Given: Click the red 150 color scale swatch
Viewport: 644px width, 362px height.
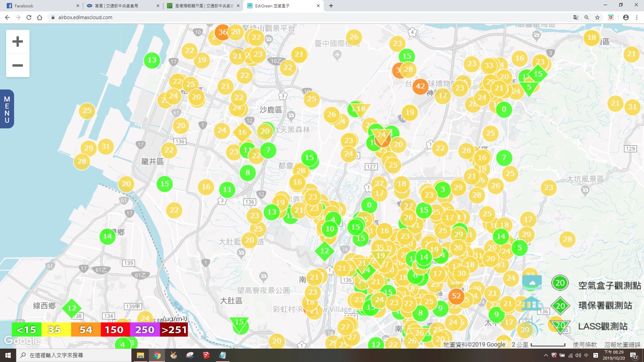Looking at the screenshot, I should [115, 330].
